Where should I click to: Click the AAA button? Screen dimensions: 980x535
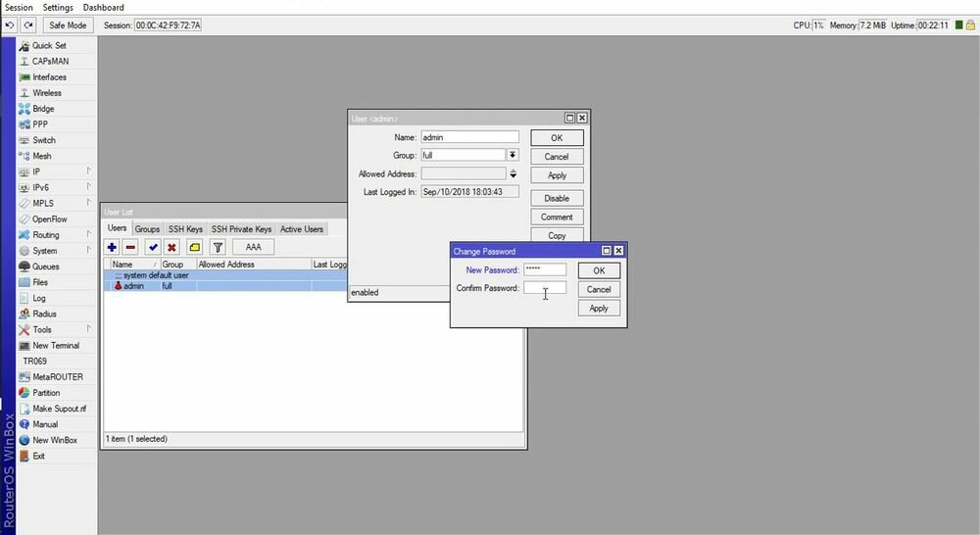tap(253, 248)
